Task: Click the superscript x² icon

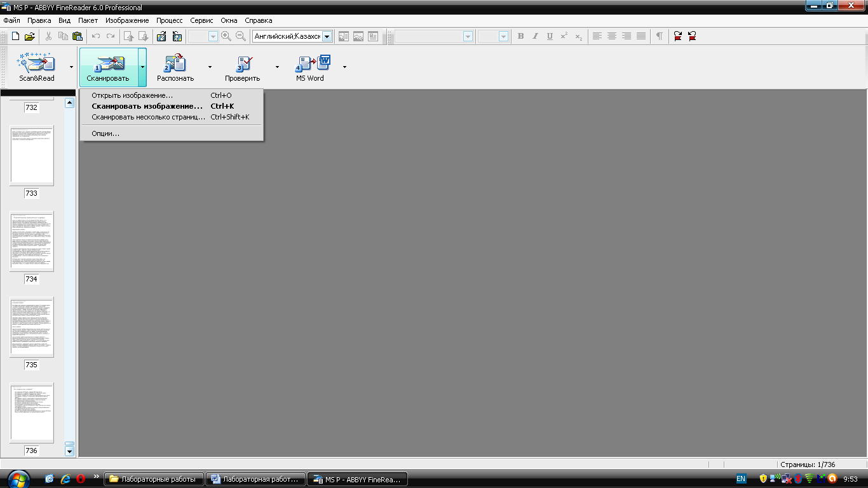Action: 564,36
